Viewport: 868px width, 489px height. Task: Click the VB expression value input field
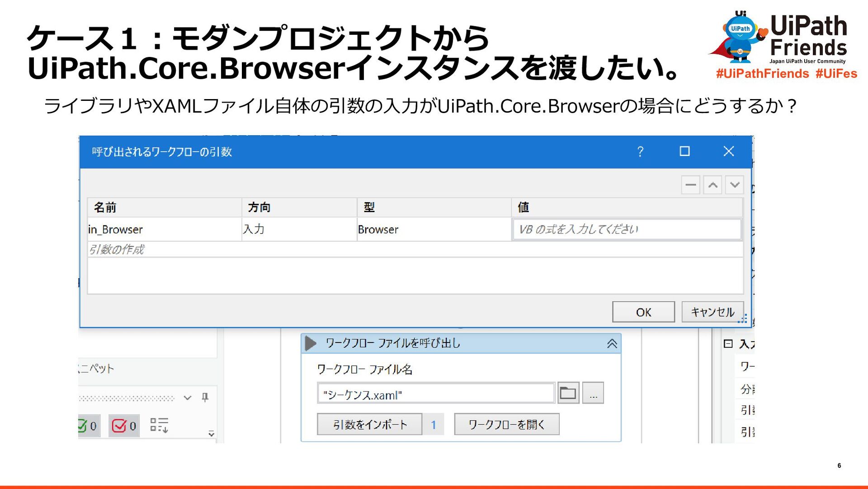[627, 229]
